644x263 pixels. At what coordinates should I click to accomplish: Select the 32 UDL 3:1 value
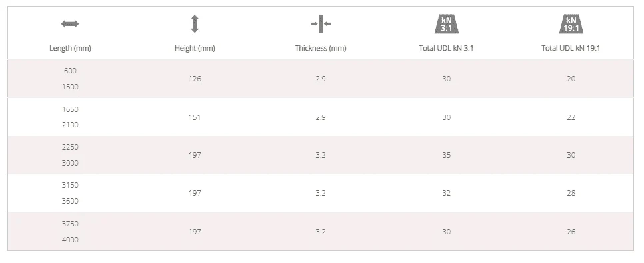pos(447,193)
